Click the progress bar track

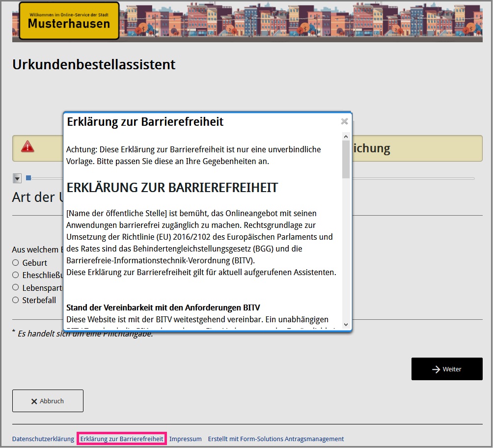[x=412, y=178]
